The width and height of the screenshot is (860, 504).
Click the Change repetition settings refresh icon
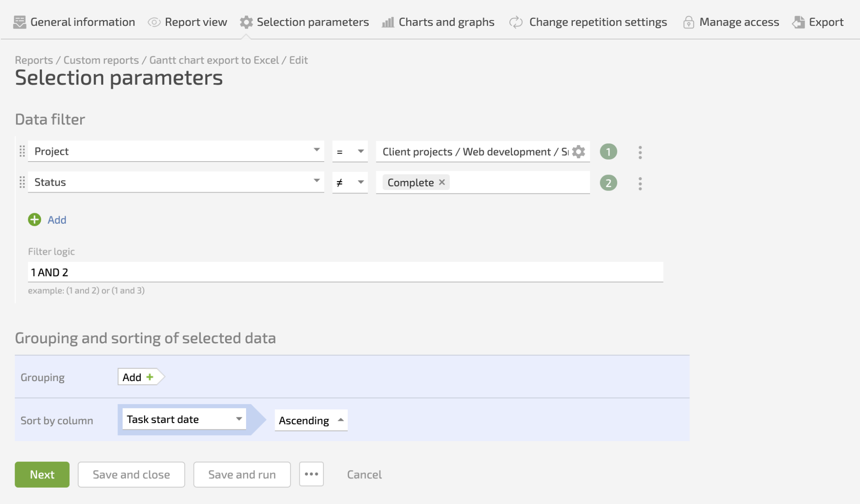[515, 22]
